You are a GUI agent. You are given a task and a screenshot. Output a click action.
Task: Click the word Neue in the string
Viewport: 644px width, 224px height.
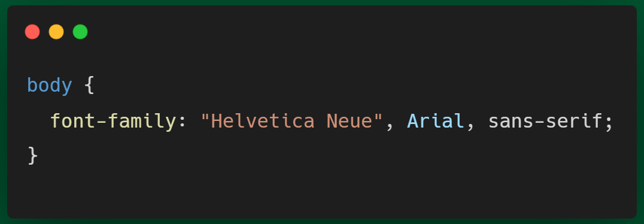click(x=349, y=121)
